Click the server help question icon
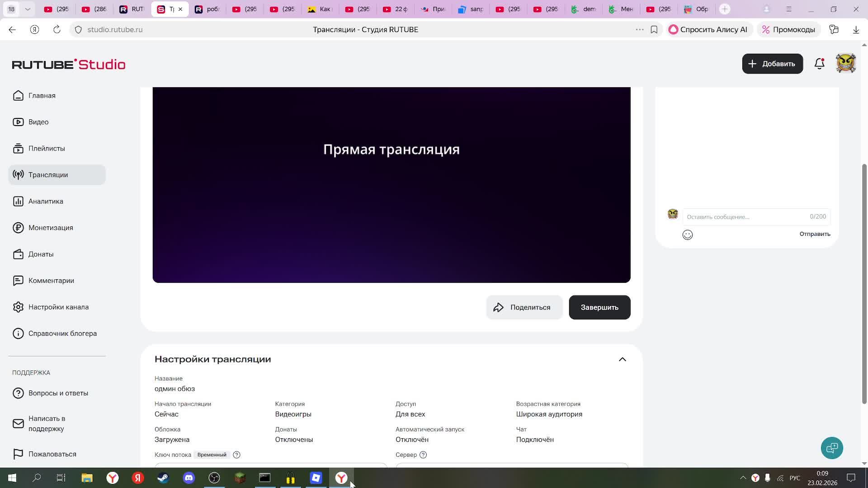The width and height of the screenshot is (868, 488). pyautogui.click(x=423, y=455)
